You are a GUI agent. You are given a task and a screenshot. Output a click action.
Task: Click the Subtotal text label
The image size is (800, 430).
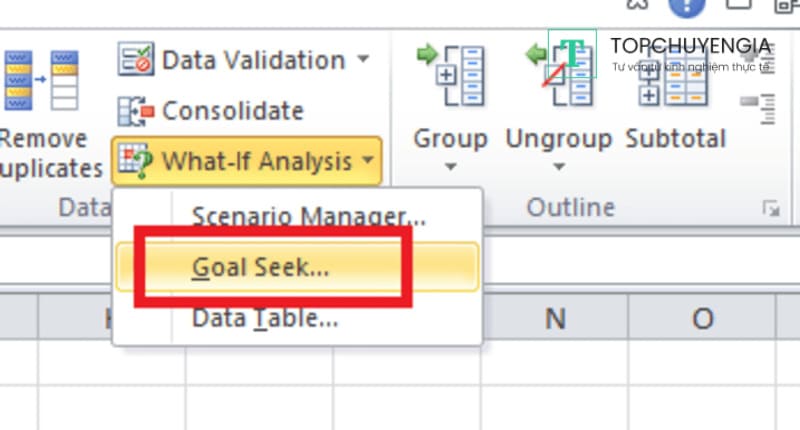(x=676, y=138)
